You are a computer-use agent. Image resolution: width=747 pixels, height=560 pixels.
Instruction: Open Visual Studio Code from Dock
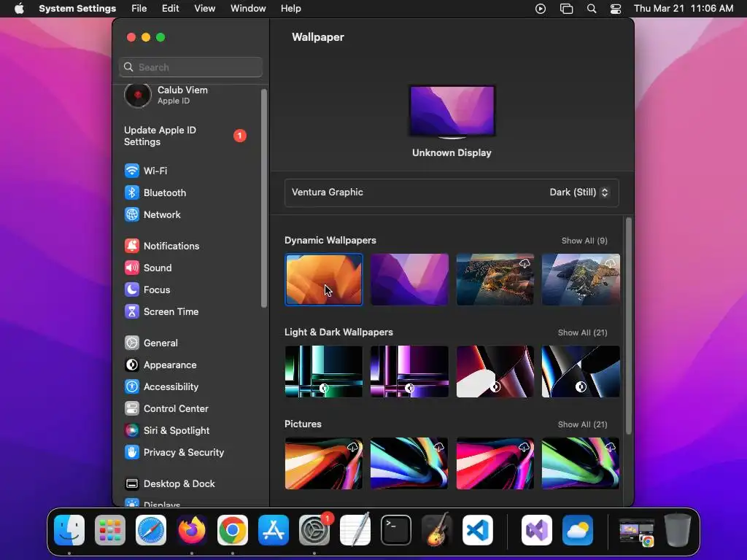click(x=477, y=530)
